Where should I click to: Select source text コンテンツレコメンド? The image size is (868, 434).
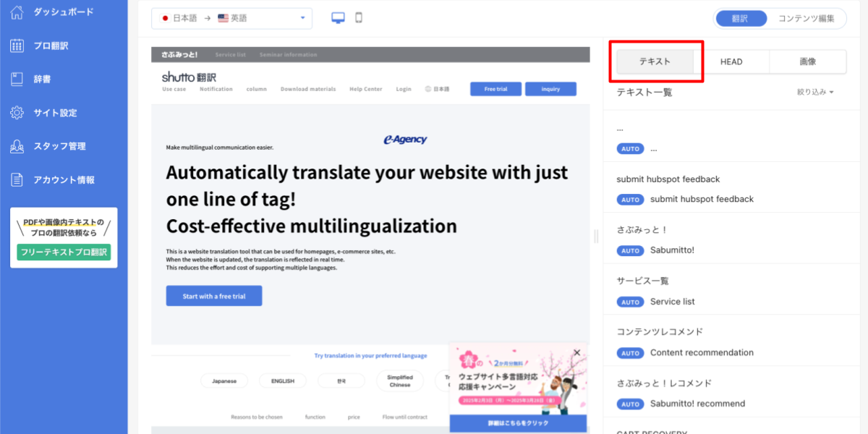click(x=660, y=332)
